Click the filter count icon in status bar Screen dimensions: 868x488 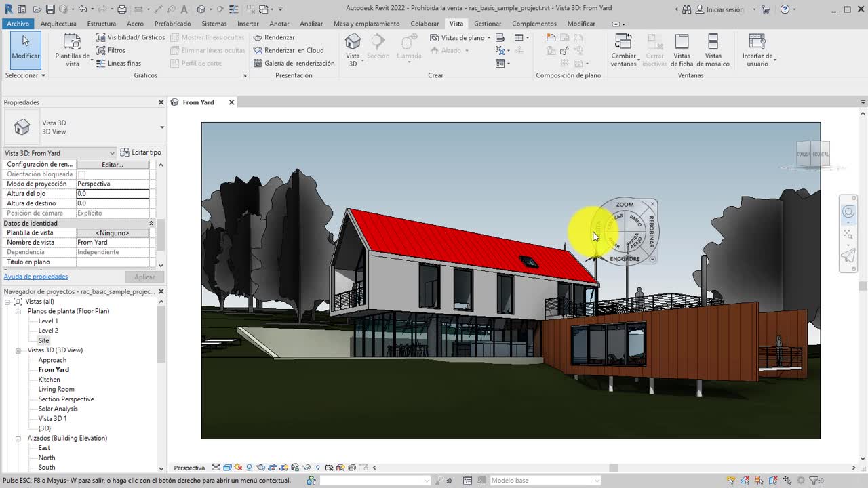pyautogui.click(x=816, y=481)
